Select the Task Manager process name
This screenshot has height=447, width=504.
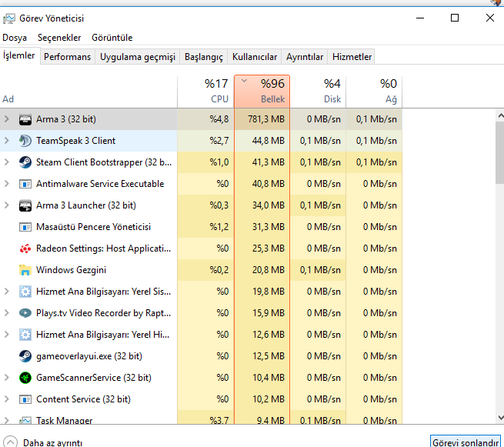(65, 420)
